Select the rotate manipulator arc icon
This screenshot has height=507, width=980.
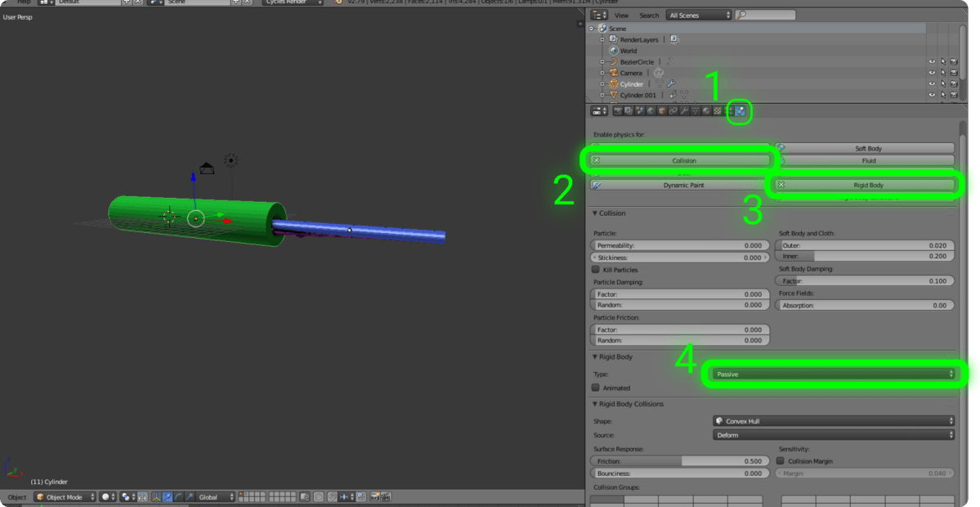pos(179,497)
